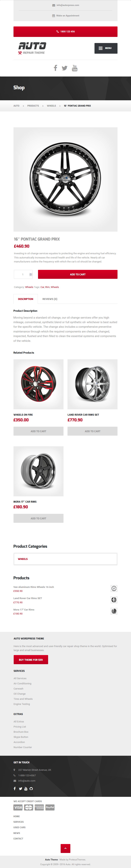The height and width of the screenshot is (868, 131).
Task: Increase product quantity with stepper arrow
Action: tap(31, 273)
